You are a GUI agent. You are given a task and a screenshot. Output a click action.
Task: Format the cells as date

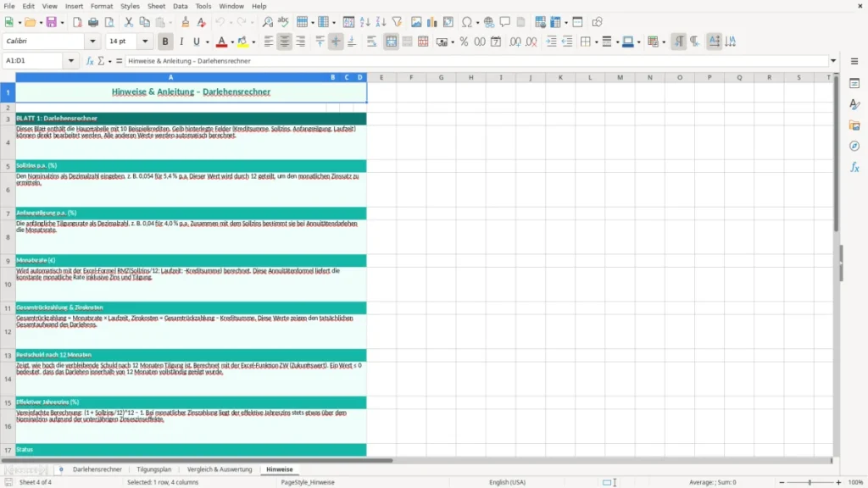496,42
